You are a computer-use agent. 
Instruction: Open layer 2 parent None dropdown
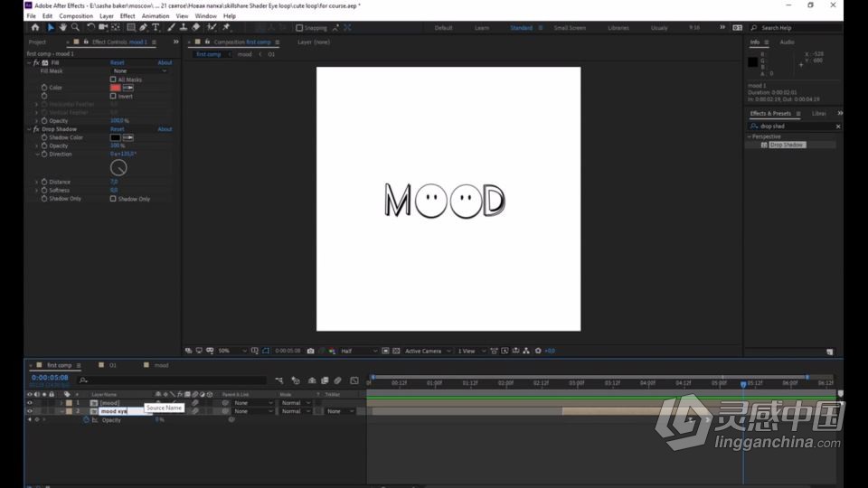(x=253, y=411)
